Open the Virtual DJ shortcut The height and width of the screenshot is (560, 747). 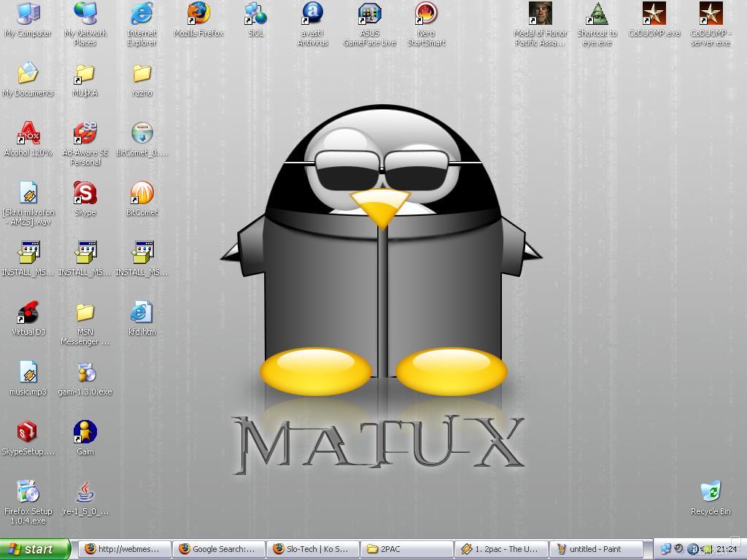click(x=28, y=319)
